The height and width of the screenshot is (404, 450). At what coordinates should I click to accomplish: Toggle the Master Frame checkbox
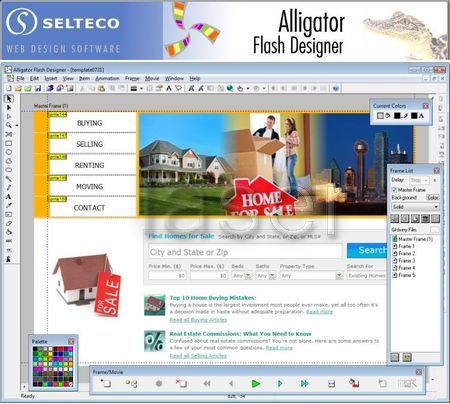(394, 190)
